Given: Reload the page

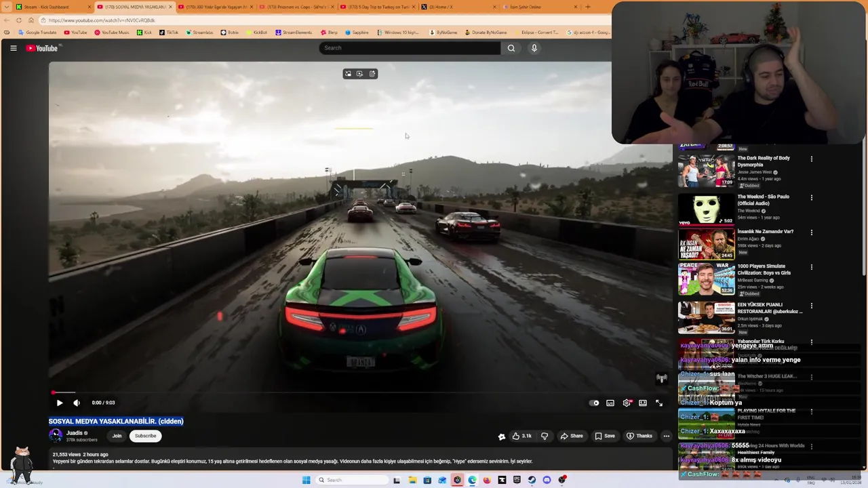Looking at the screenshot, I should pos(19,20).
